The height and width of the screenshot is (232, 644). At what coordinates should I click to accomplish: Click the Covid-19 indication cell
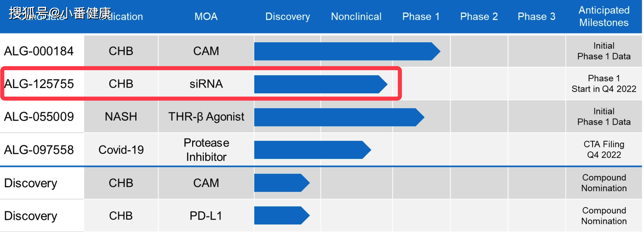121,150
